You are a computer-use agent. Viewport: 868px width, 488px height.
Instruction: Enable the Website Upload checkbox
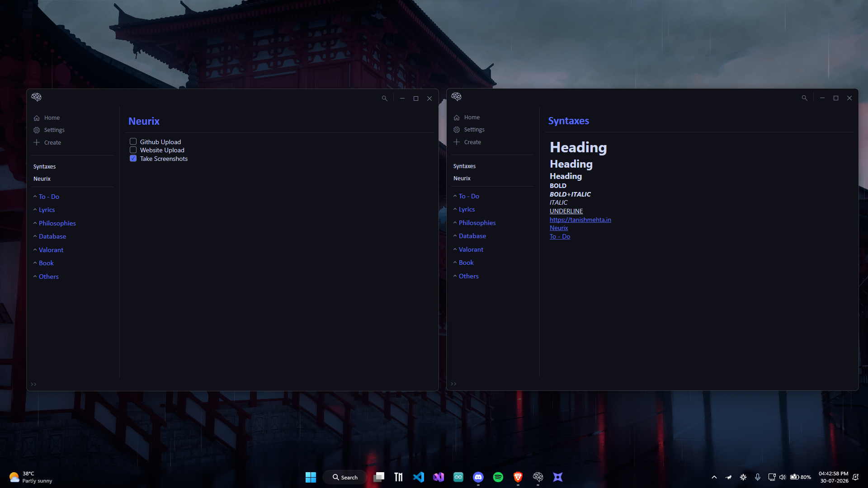pyautogui.click(x=133, y=150)
